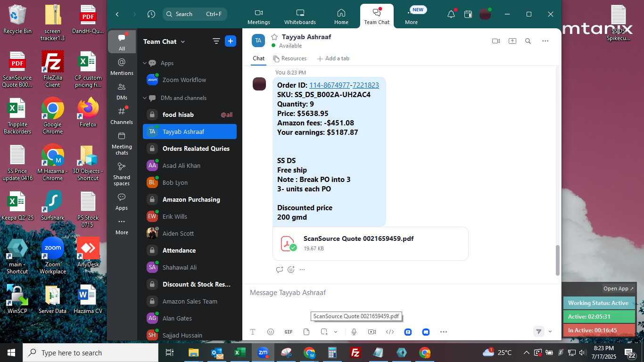
Task: Open Meeting chats in sidebar
Action: (x=122, y=144)
